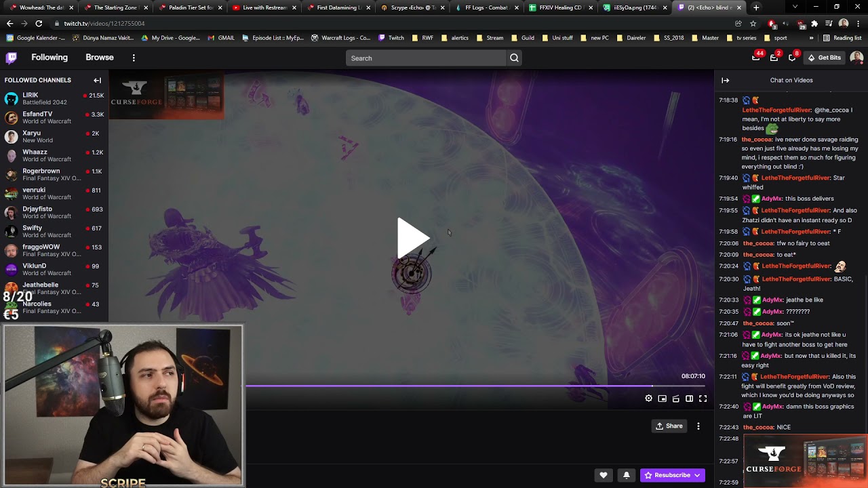Open the Warcraft Logs bookmark
The image size is (868, 488).
[340, 38]
